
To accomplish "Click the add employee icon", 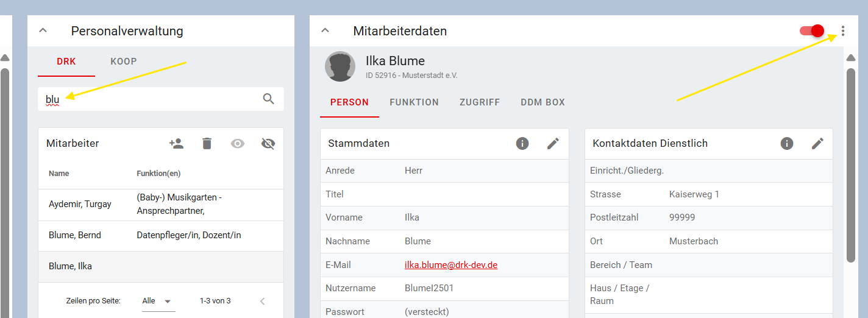I will [x=176, y=143].
